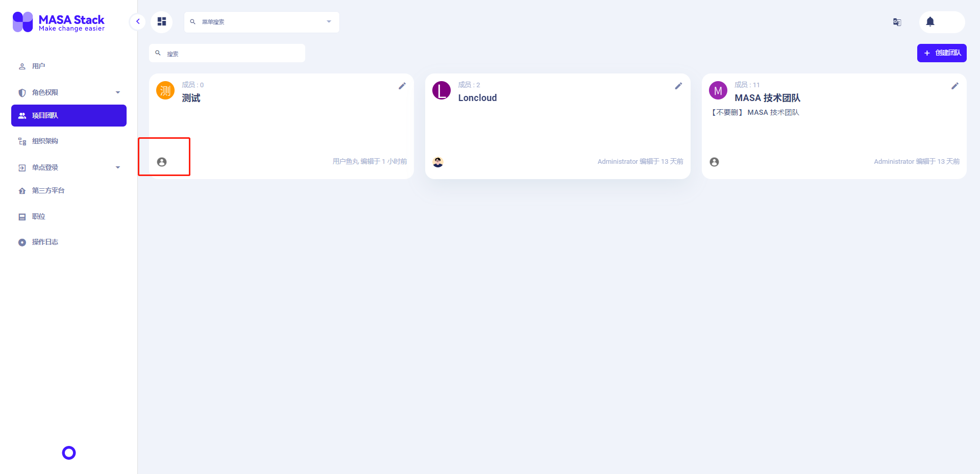The width and height of the screenshot is (980, 474).
Task: Open the 用户 section in the sidebar
Action: 38,66
